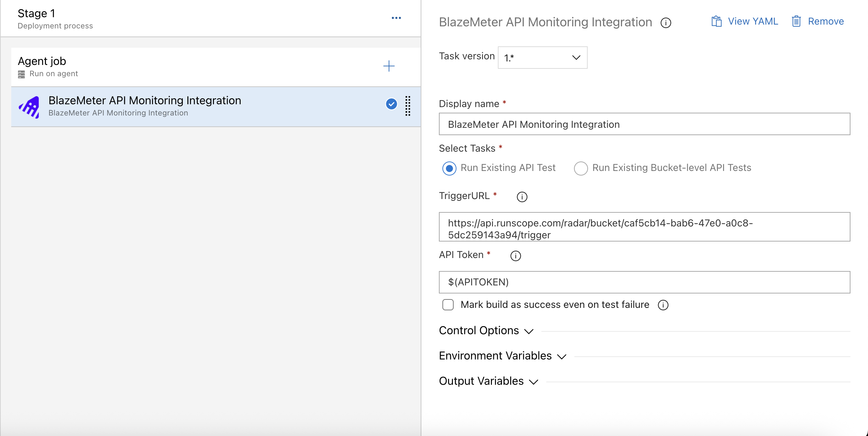This screenshot has width=868, height=436.
Task: Expand the Control Options section
Action: [x=486, y=331]
